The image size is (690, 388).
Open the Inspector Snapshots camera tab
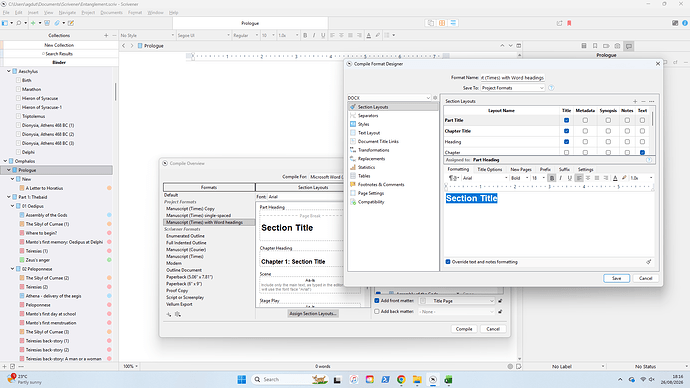pyautogui.click(x=617, y=46)
